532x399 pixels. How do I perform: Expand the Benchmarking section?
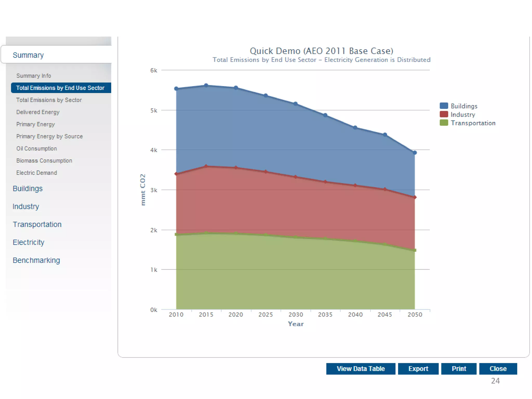(36, 260)
